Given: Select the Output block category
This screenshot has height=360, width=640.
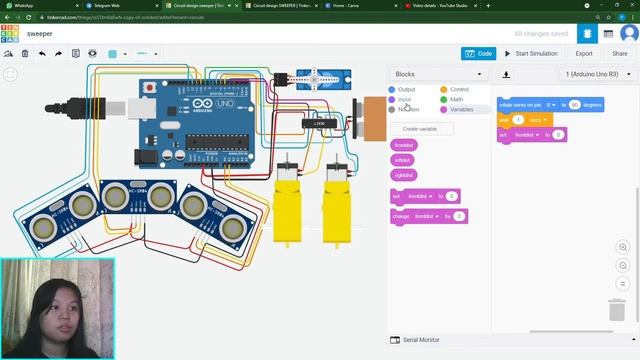Looking at the screenshot, I should point(402,89).
